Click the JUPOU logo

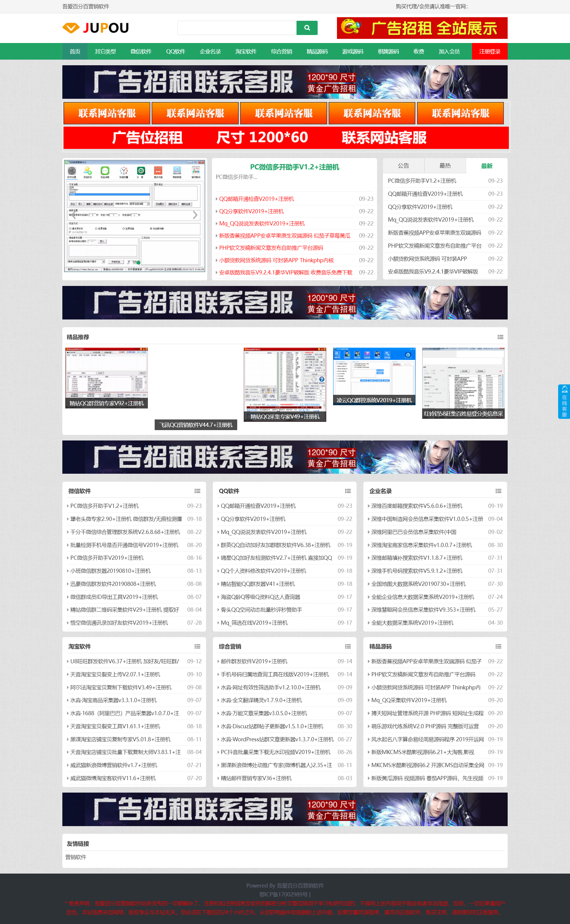click(96, 28)
